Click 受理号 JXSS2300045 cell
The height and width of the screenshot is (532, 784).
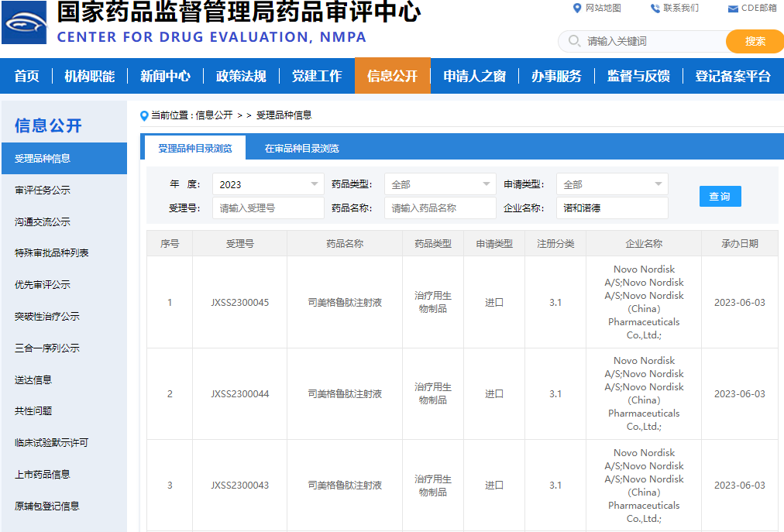point(240,303)
